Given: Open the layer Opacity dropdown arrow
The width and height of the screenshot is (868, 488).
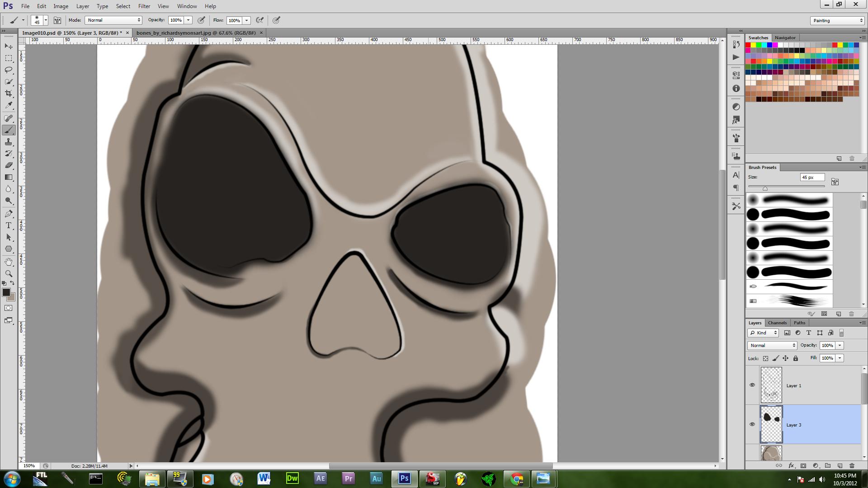Looking at the screenshot, I should [x=840, y=346].
